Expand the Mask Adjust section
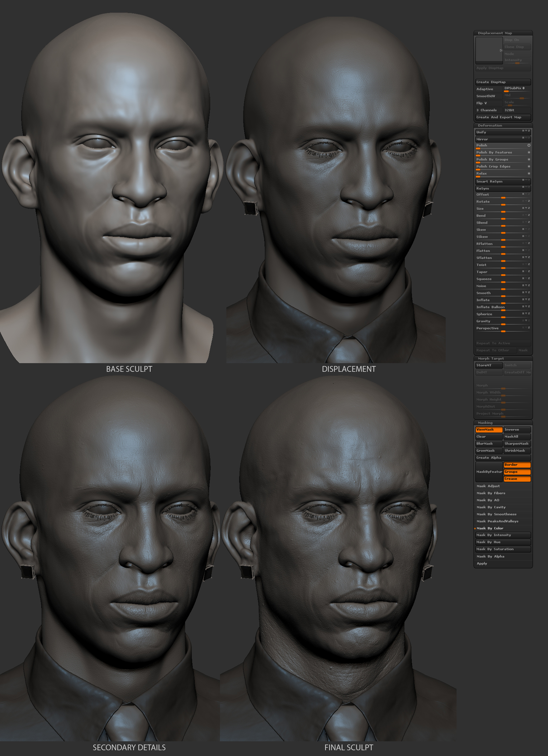Image resolution: width=548 pixels, height=756 pixels. coord(488,486)
